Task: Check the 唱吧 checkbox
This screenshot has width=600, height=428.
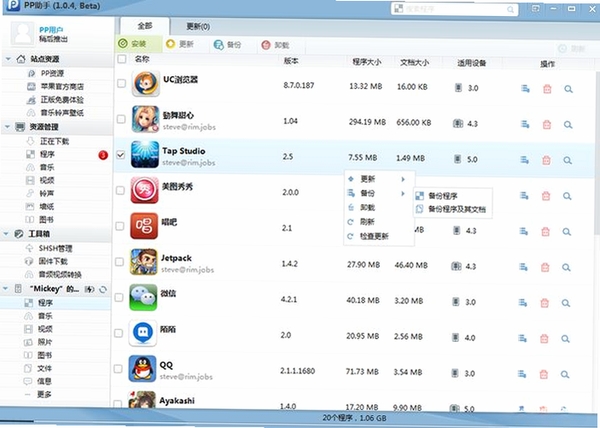Action: pos(120,226)
